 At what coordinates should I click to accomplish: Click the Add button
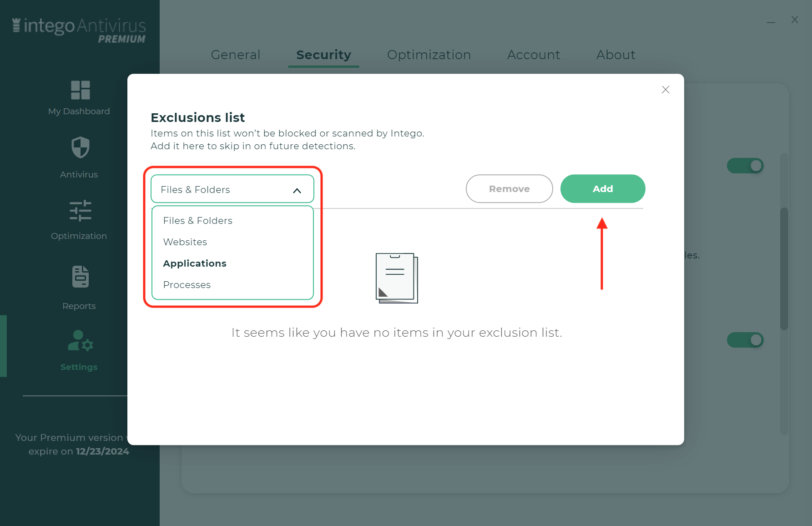click(x=603, y=189)
